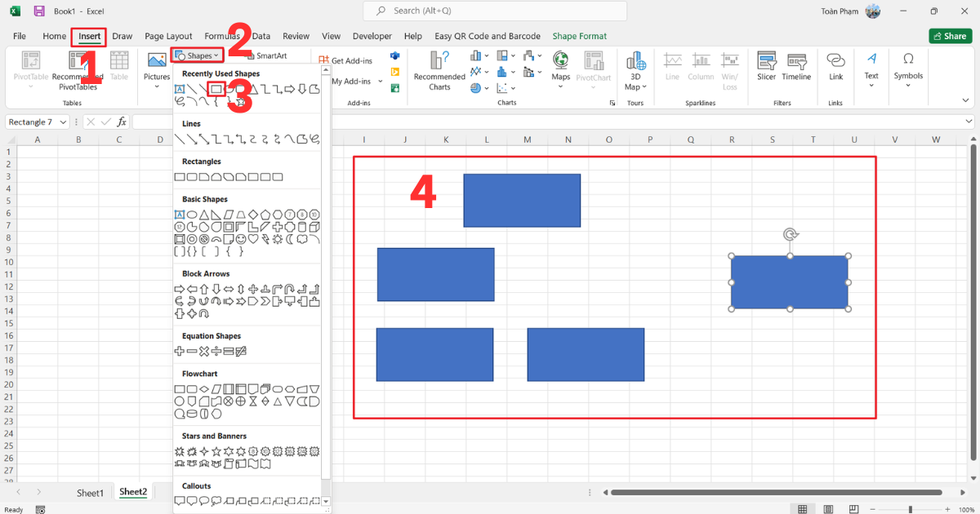Click Get Add-ins
Screen dimensions: 980x514
pyautogui.click(x=346, y=61)
